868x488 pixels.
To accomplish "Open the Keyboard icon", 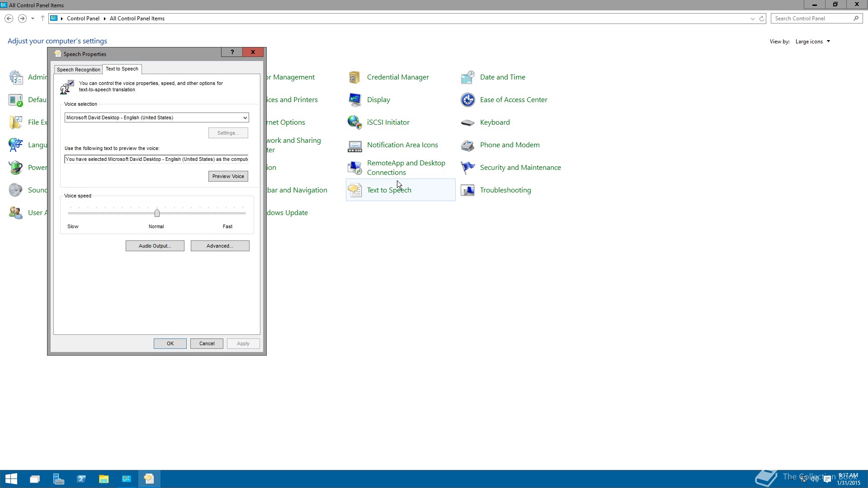I will [468, 122].
